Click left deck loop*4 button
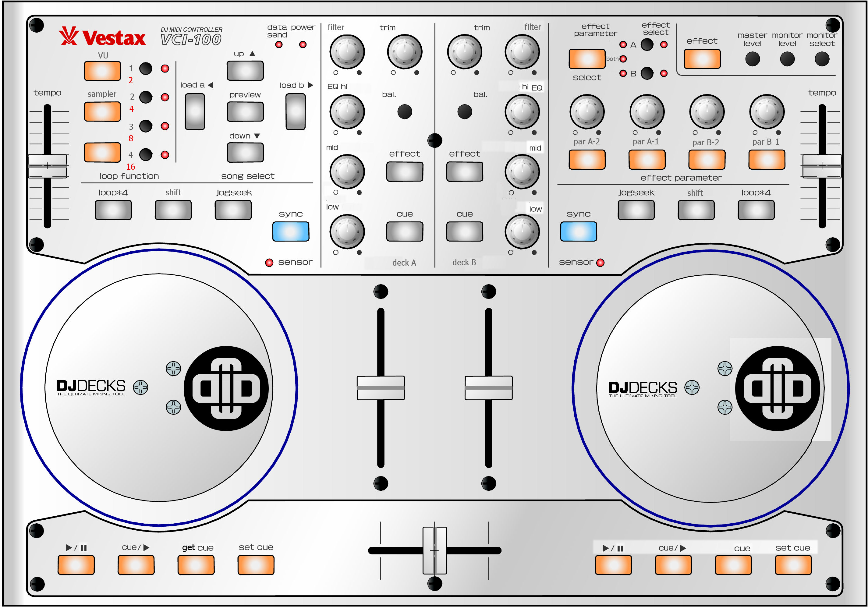Screen dimensions: 868x608 point(113,210)
